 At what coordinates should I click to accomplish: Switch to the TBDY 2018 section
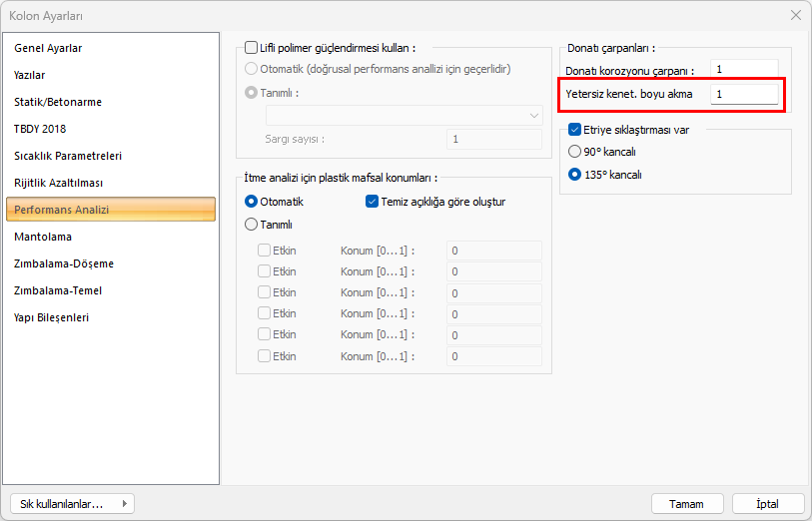(x=40, y=129)
